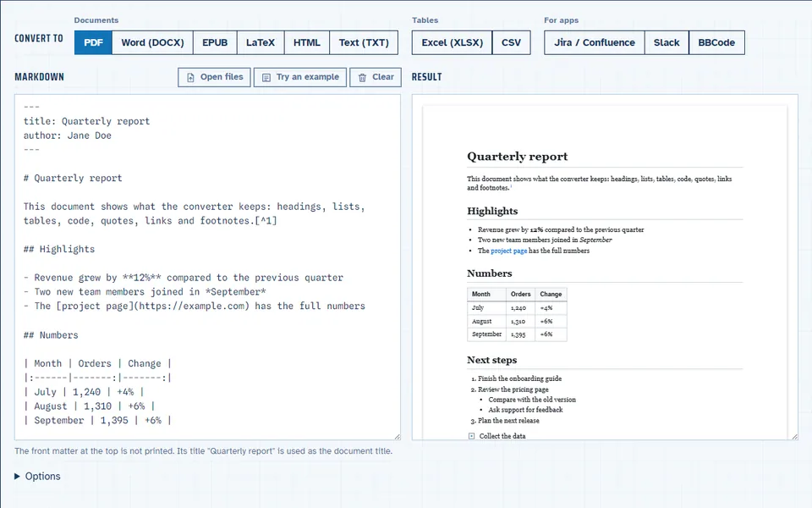This screenshot has width=812, height=508.
Task: Open files button above the editor
Action: click(x=214, y=77)
